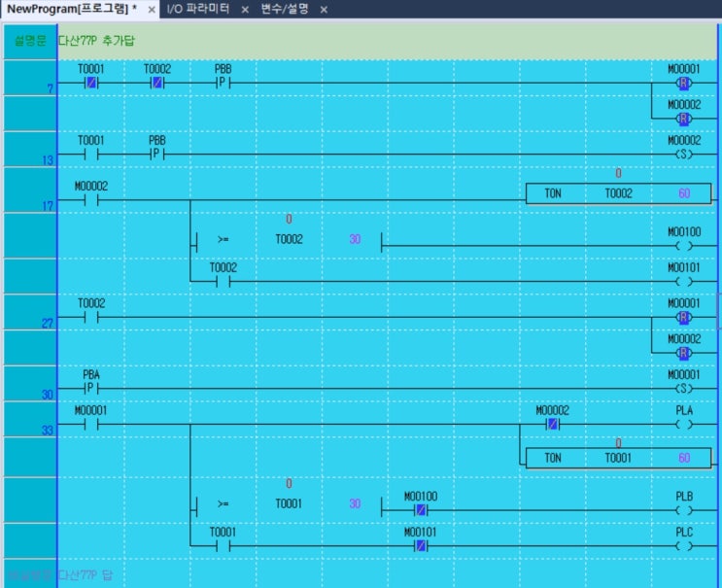Select the T0001 normally-closed contact in rung 7
722x588 pixels.
tap(91, 83)
